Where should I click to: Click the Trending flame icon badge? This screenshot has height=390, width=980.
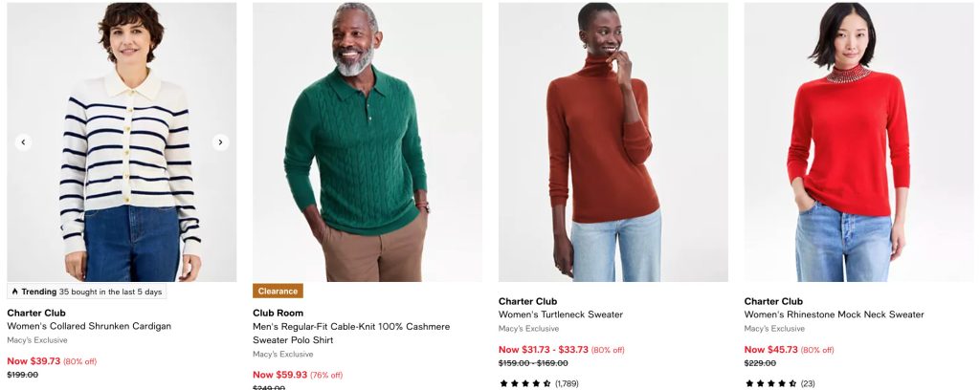87,292
